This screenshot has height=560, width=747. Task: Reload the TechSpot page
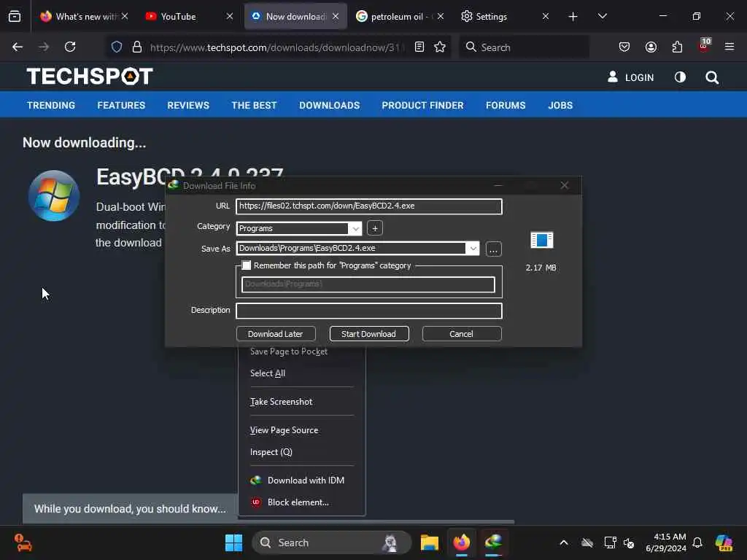point(70,47)
